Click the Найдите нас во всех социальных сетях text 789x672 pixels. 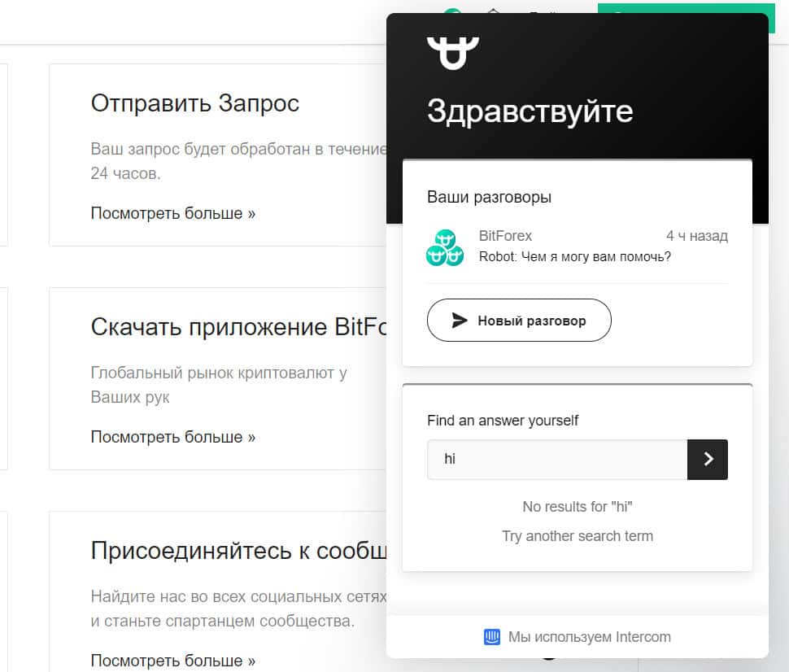tap(238, 609)
